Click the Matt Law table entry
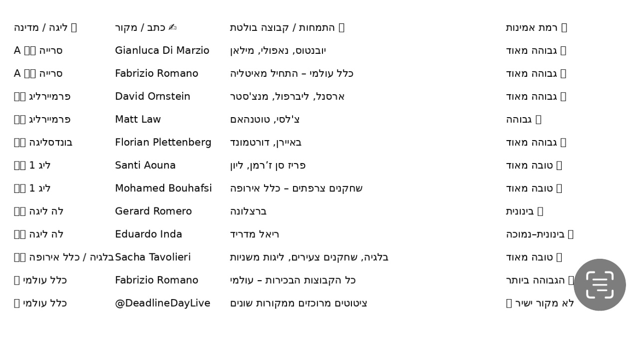The width and height of the screenshot is (644, 346). (x=138, y=119)
